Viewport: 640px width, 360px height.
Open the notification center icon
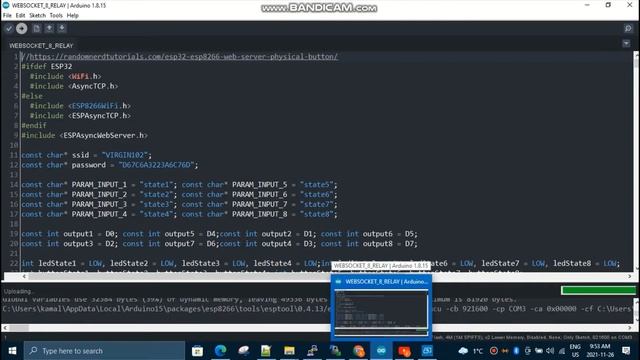(x=626, y=351)
